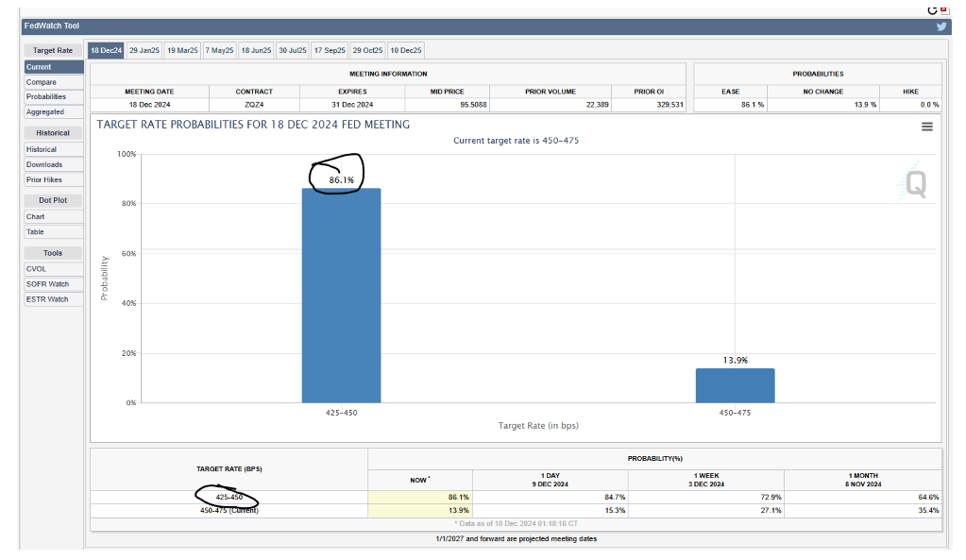Open the Downloads sidebar item
Viewport: 966px width, 560px height.
click(54, 165)
